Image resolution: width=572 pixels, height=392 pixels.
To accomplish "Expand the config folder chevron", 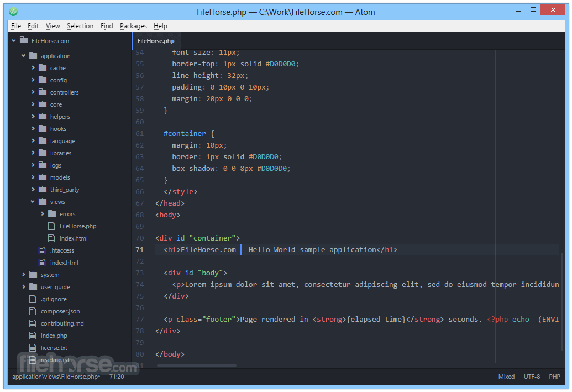I will point(33,80).
